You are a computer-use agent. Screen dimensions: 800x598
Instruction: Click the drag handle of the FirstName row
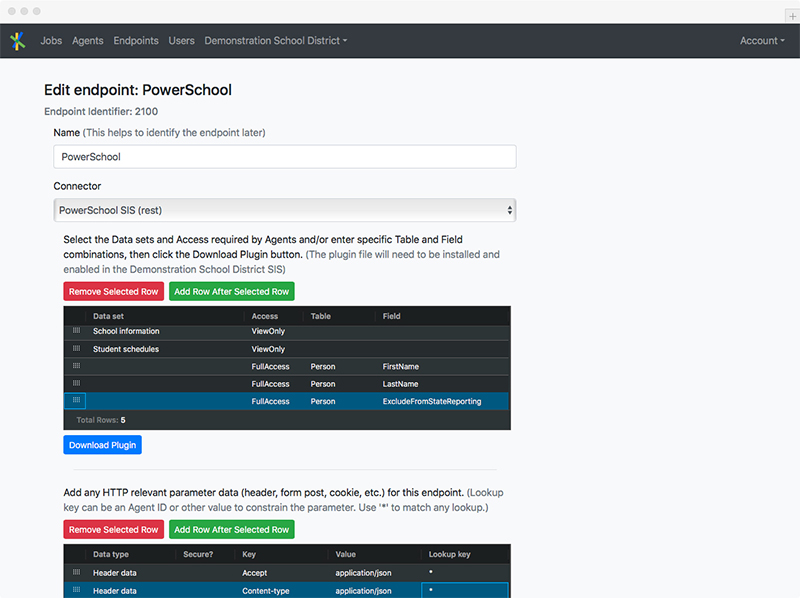[x=75, y=367]
